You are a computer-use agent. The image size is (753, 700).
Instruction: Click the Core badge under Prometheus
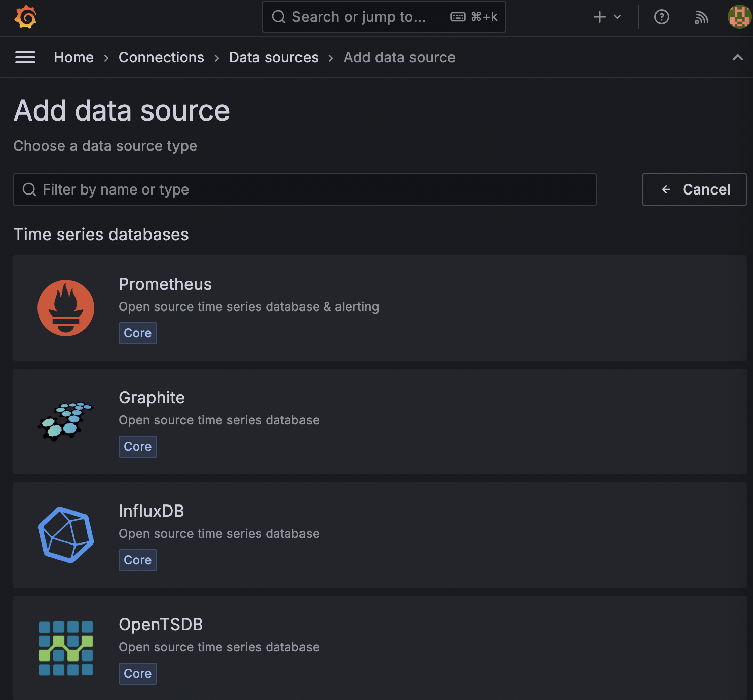[138, 333]
